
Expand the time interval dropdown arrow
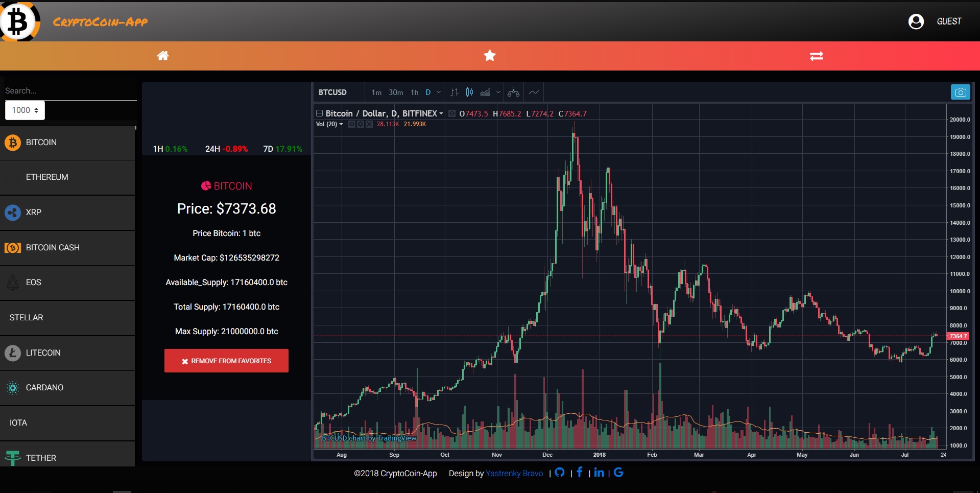click(439, 92)
